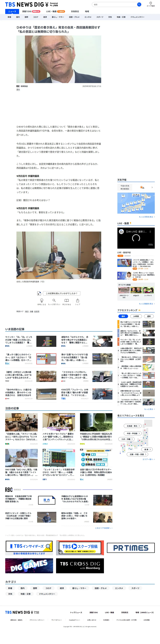Viewport: 160px width, 644px height.
Task: Open the JNNドローンDIG original video thumbnail
Action: click(124, 290)
